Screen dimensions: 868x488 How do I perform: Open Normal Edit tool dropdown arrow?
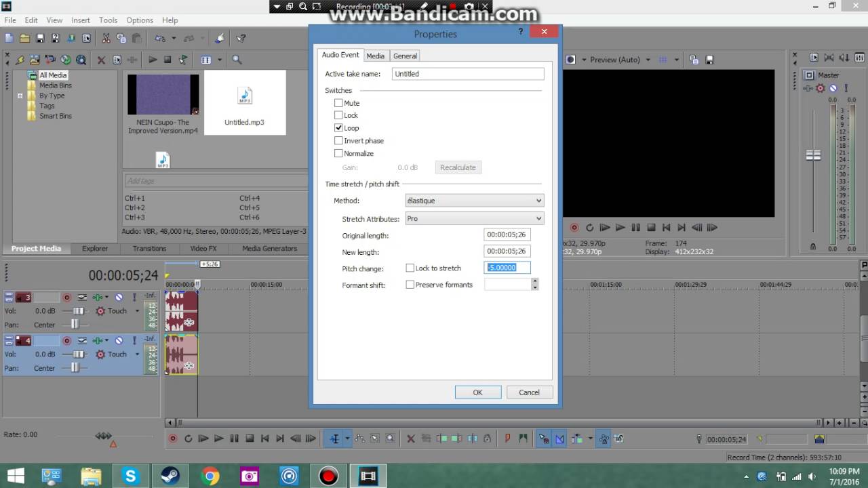point(347,439)
